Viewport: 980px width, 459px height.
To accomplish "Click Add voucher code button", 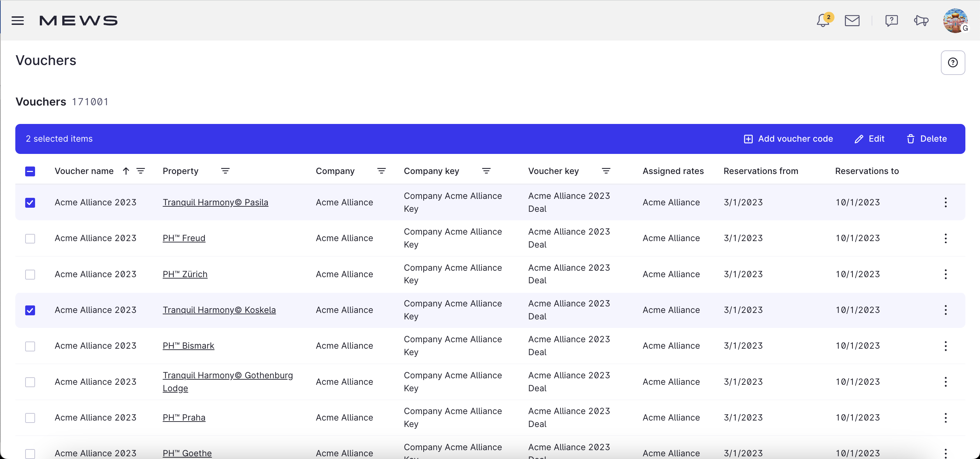I will [x=788, y=139].
